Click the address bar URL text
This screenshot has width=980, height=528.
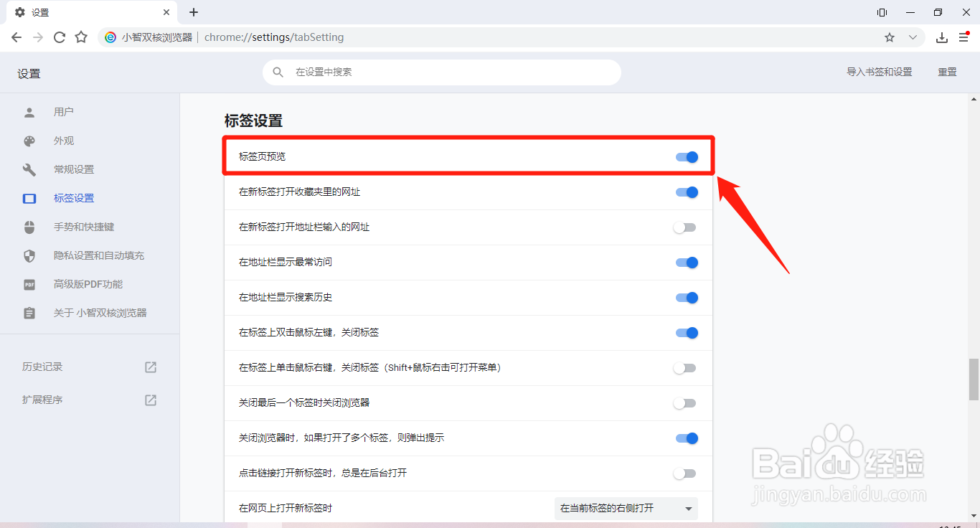(x=274, y=37)
